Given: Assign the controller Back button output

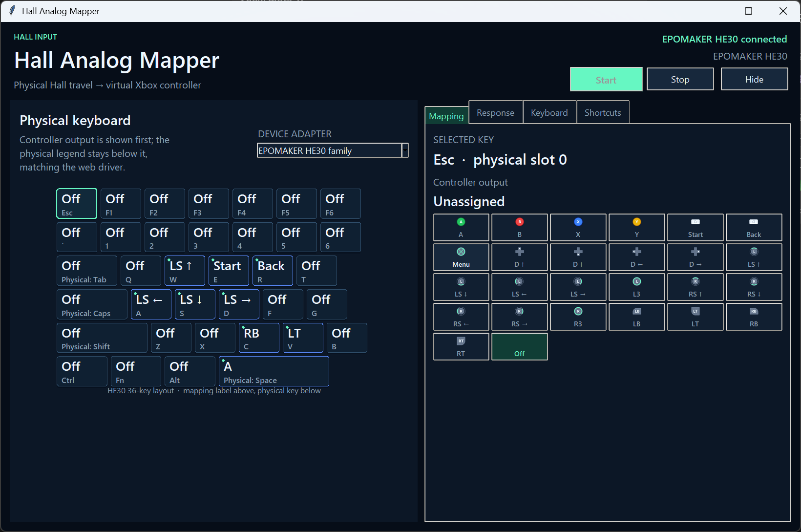Looking at the screenshot, I should tap(754, 227).
